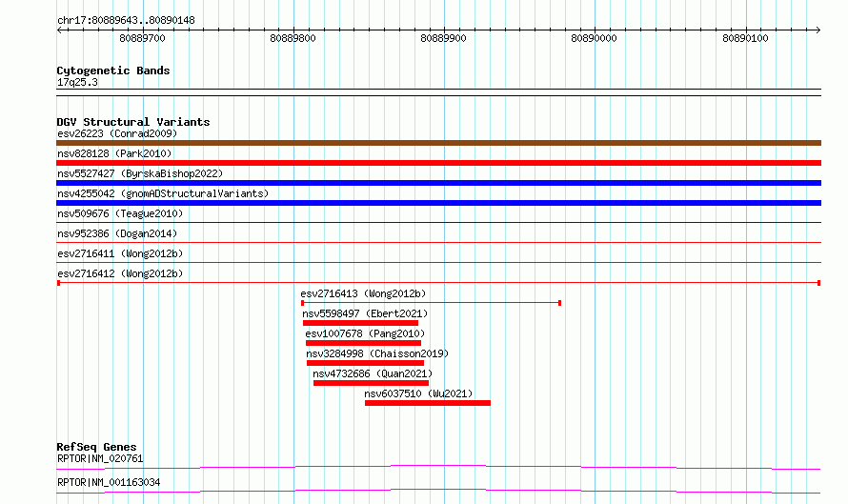848x504 pixels.
Task: Select the esv2716413 (Wong2012b) variant line
Action: 431,303
